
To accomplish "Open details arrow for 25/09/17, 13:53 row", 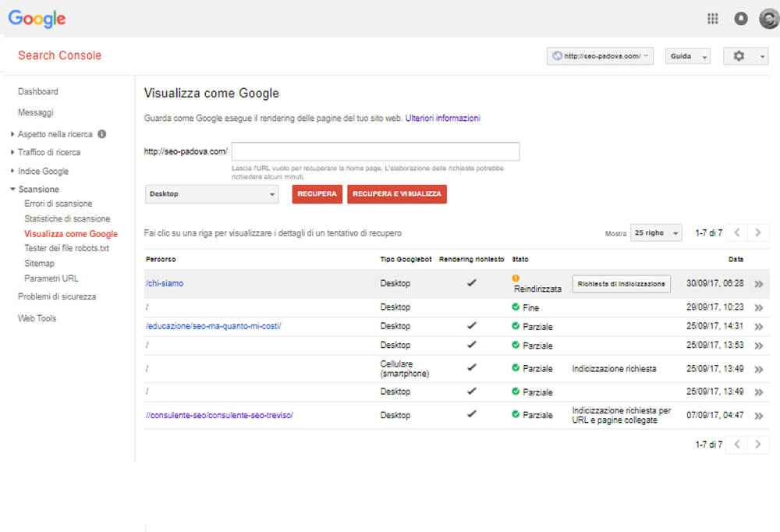I will (x=759, y=346).
